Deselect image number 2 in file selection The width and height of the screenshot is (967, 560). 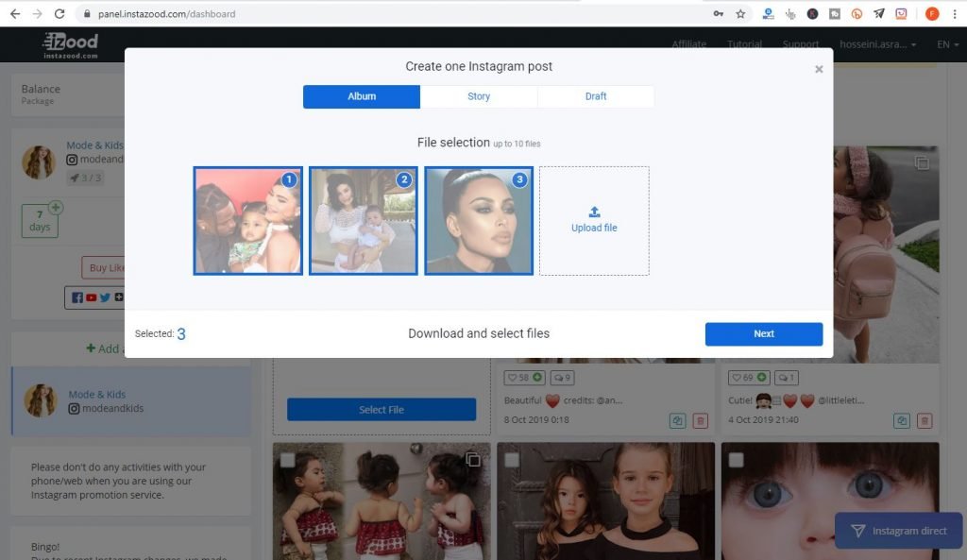pos(364,220)
